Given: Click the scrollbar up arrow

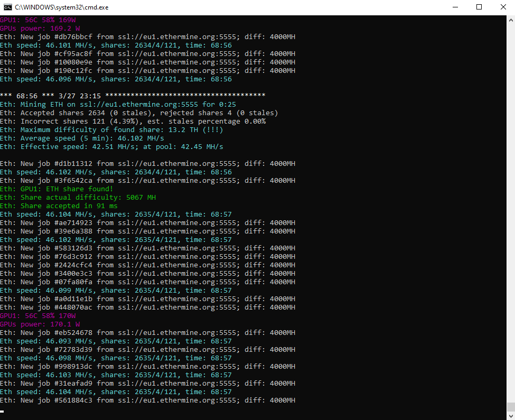Looking at the screenshot, I should click(x=511, y=20).
